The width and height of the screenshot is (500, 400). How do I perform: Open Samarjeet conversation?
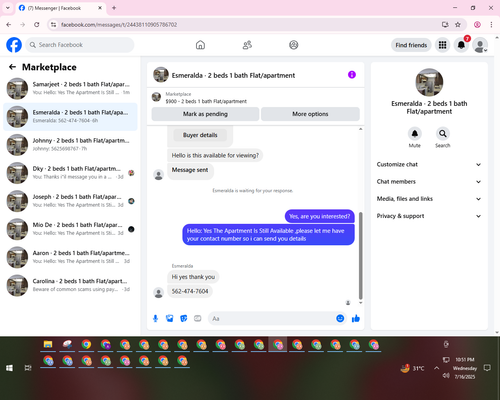tap(70, 88)
